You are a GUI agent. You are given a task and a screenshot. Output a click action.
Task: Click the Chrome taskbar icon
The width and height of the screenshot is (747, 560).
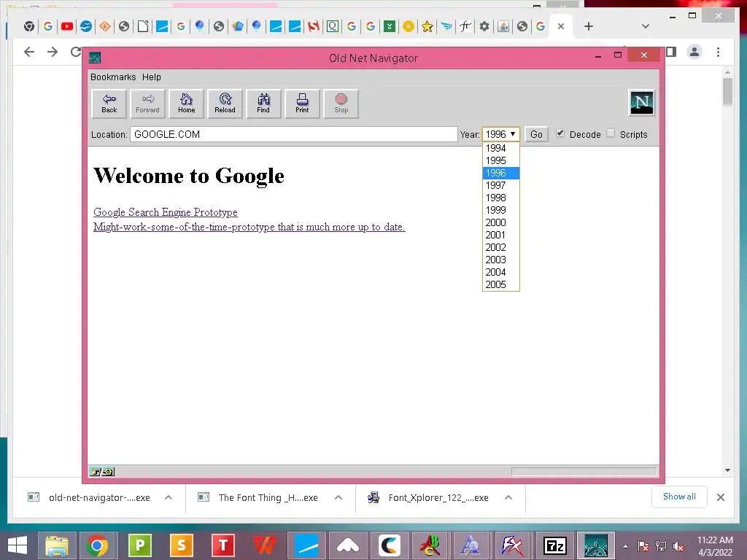97,545
